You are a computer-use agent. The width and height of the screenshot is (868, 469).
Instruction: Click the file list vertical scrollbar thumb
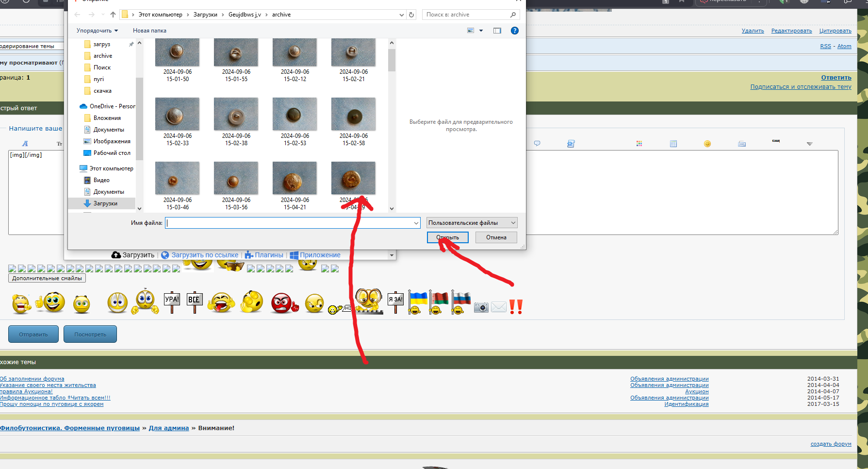(392, 60)
